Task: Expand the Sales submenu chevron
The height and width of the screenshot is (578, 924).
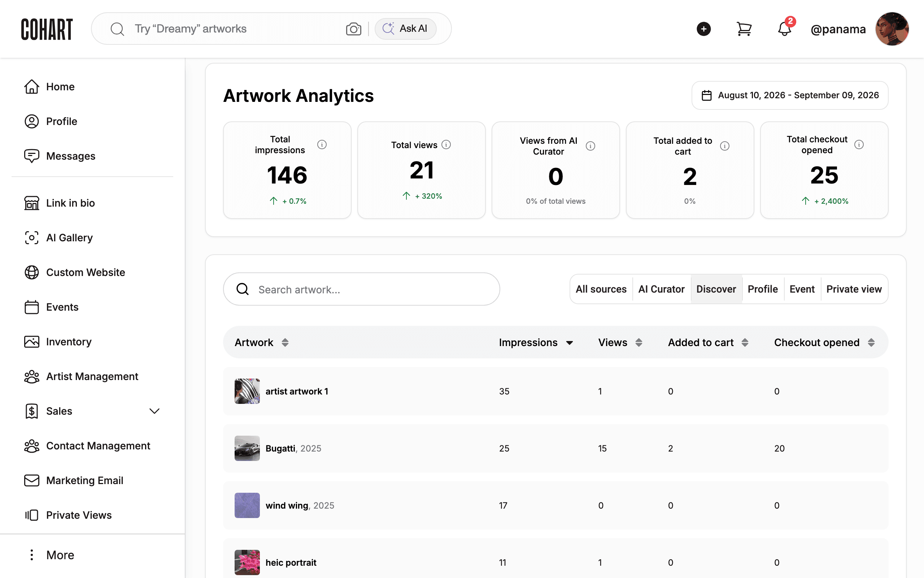Action: (x=154, y=411)
